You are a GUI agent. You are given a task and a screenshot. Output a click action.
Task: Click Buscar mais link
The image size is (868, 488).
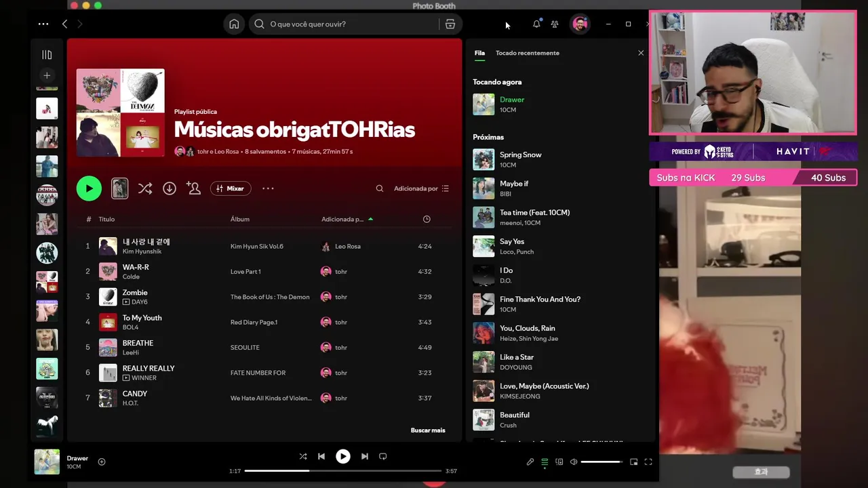(x=428, y=430)
